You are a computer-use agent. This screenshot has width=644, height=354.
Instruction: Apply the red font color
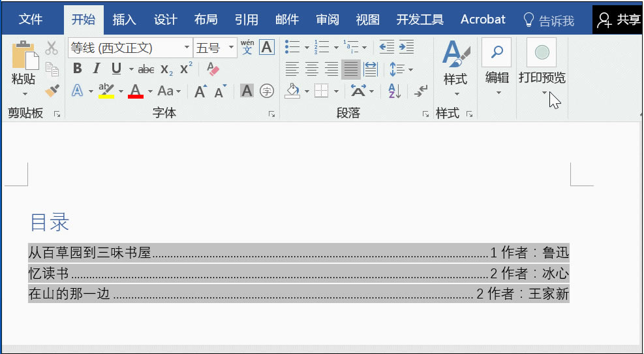[136, 91]
